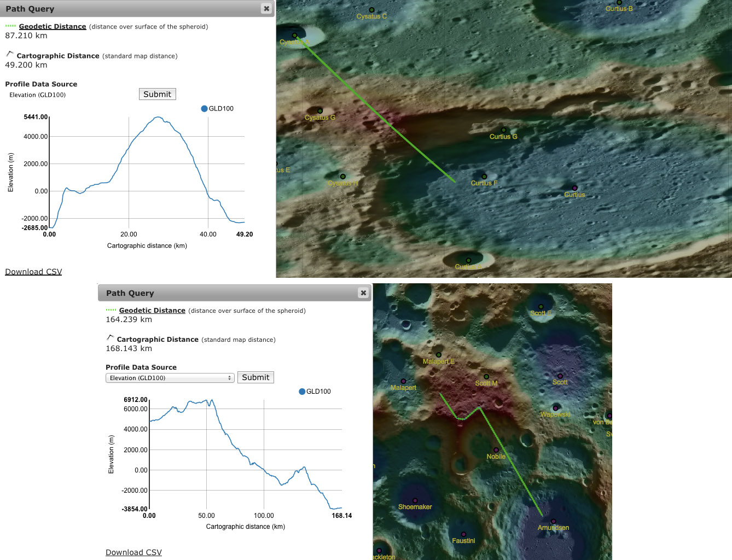Select the Scott M crater marker
Viewport: 732px width, 560px height.
point(486,376)
